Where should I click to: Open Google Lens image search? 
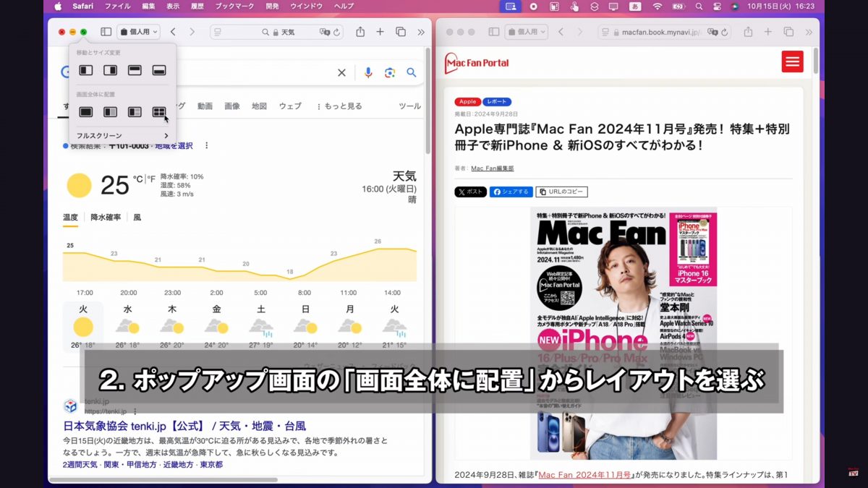point(390,72)
